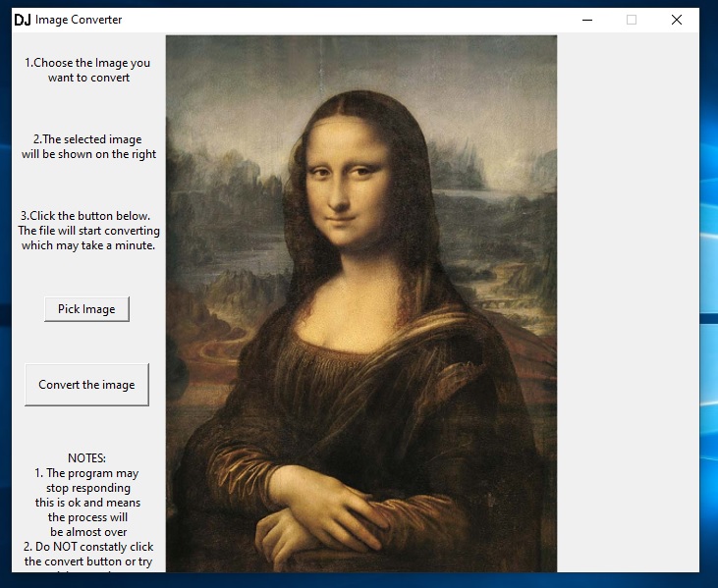Viewport: 718px width, 588px height.
Task: Click the step 2 'selected image' instruction text
Action: 88,147
